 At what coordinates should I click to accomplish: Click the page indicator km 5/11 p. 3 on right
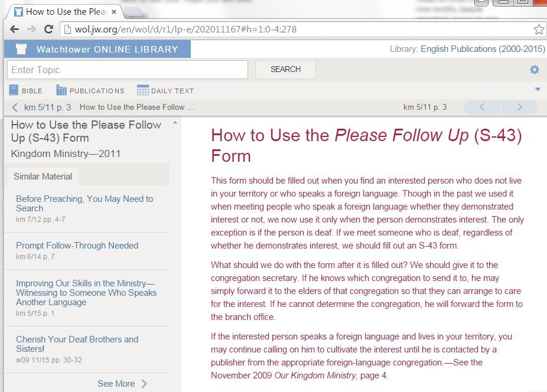pyautogui.click(x=425, y=107)
